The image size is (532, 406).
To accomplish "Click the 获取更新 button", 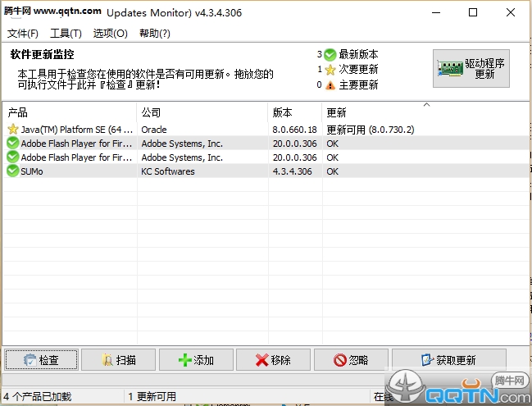I will pos(449,360).
